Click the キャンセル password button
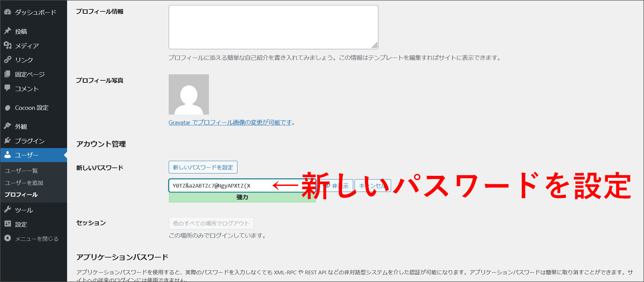This screenshot has width=644, height=282. coord(373,186)
